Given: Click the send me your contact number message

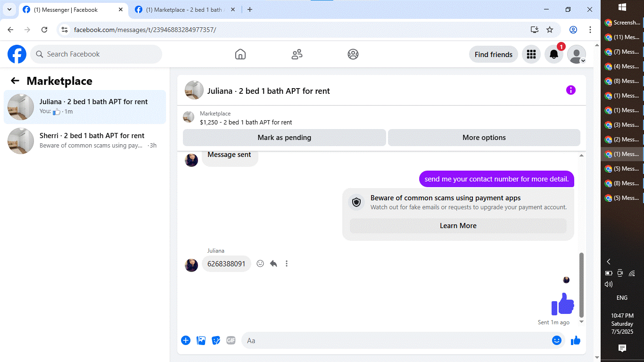Looking at the screenshot, I should 496,179.
